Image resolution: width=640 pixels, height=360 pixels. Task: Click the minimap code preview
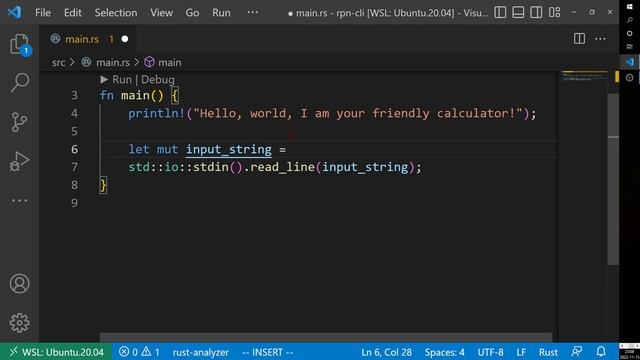pyautogui.click(x=584, y=76)
